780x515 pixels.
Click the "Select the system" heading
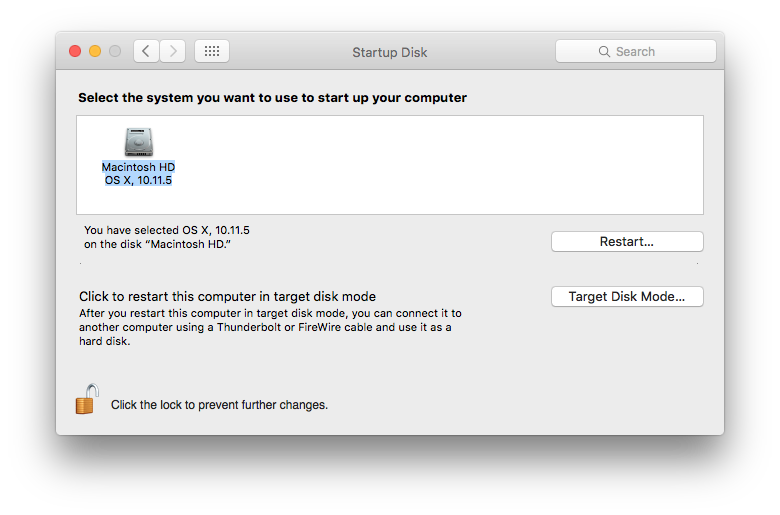coord(273,98)
